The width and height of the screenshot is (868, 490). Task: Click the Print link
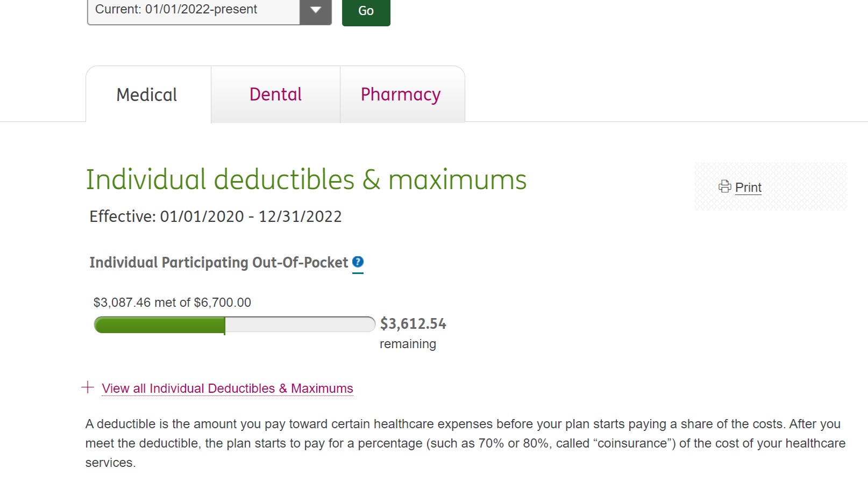748,188
